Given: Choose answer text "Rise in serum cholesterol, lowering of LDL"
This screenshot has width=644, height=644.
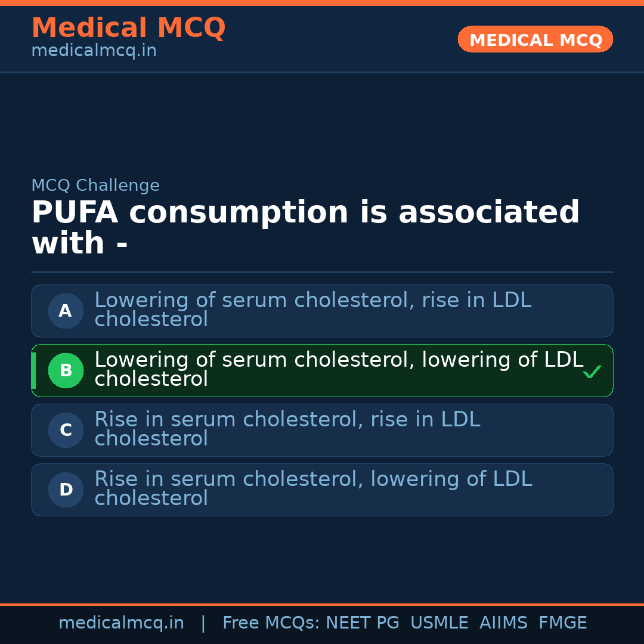Looking at the screenshot, I should (x=312, y=479).
